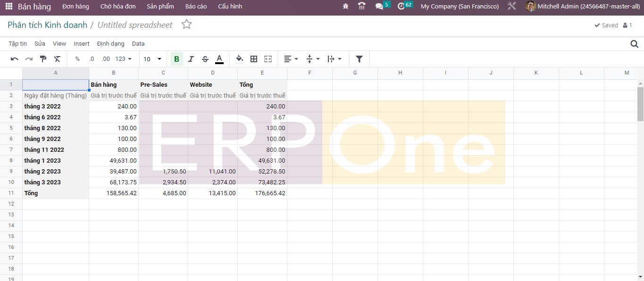The height and width of the screenshot is (281, 644).
Task: Click the merge cells icon
Action: click(x=268, y=59)
